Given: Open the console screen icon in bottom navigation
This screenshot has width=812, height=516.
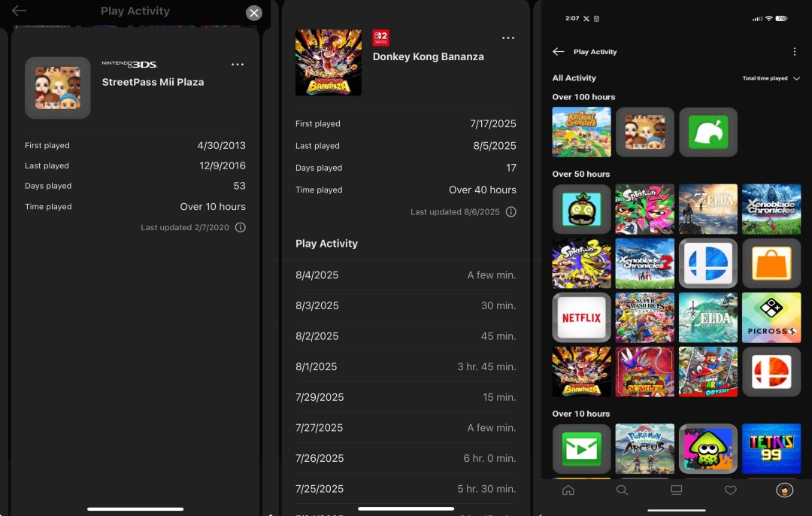Looking at the screenshot, I should coord(676,490).
